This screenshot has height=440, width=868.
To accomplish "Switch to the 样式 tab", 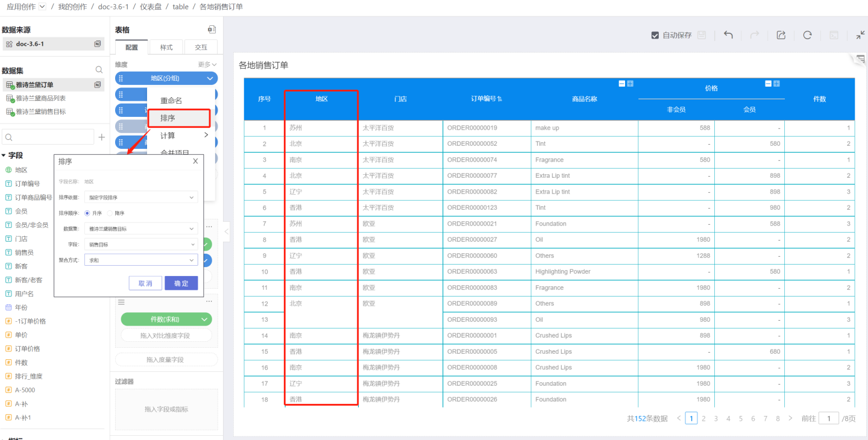I will point(166,48).
